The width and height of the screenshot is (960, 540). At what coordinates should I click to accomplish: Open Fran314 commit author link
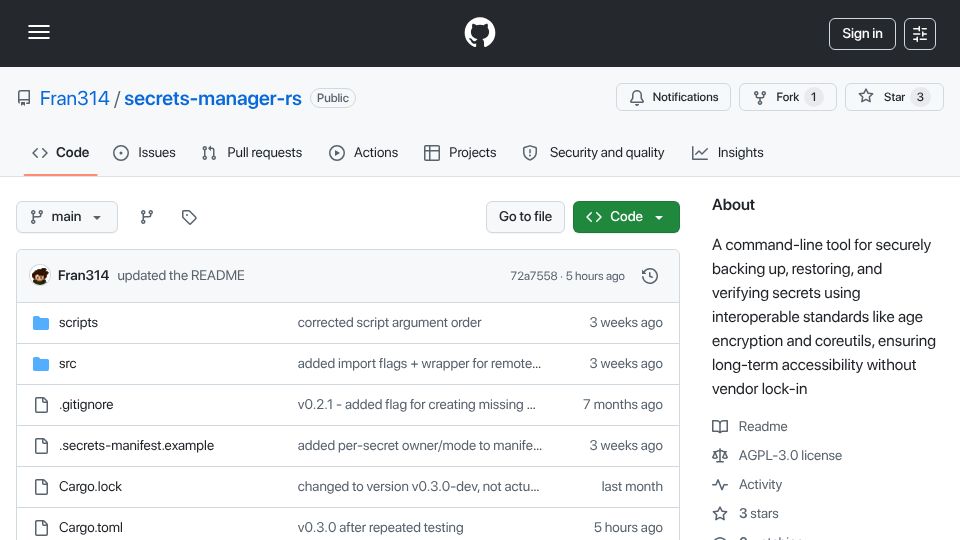[83, 276]
